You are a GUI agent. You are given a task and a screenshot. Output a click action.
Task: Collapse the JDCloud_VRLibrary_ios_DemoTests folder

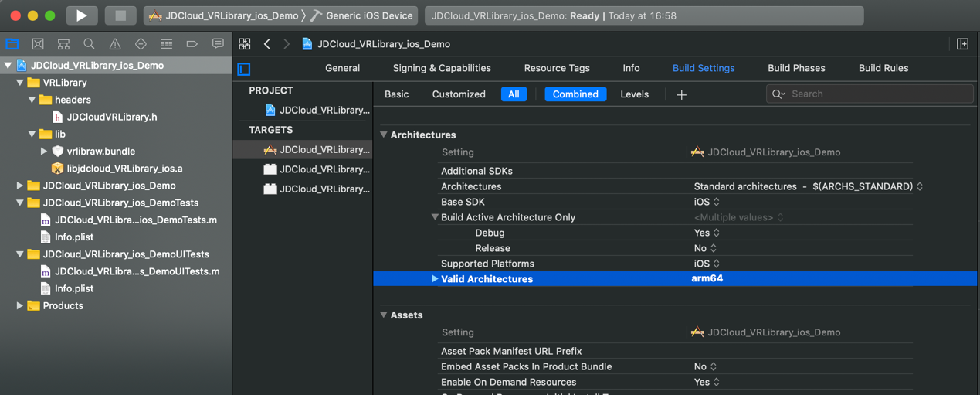20,203
